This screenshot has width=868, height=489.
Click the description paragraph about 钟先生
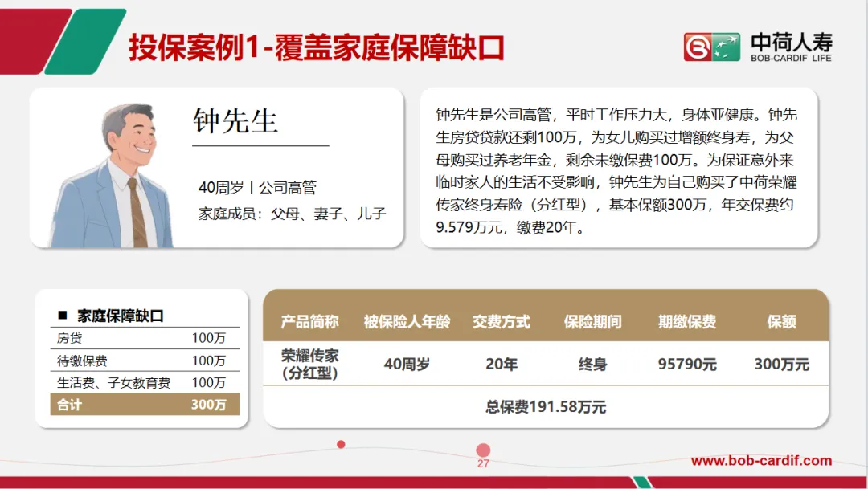(616, 171)
